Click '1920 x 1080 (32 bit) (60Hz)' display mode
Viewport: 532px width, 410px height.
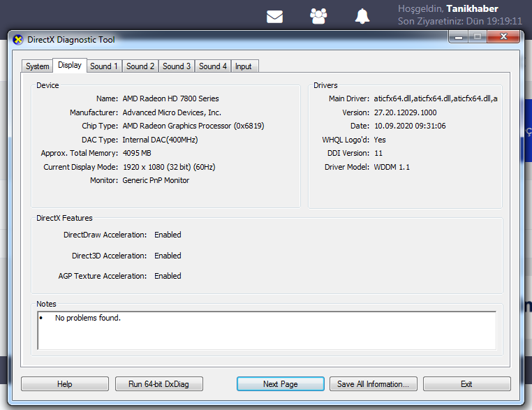169,167
